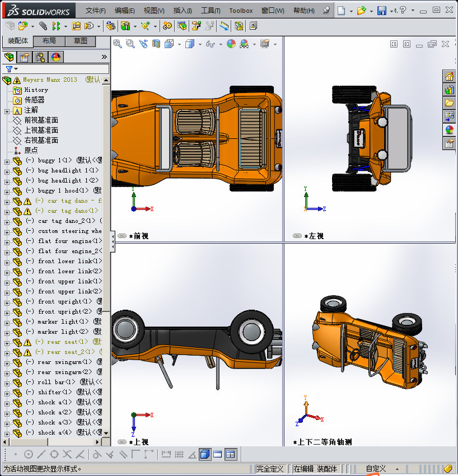Click the paperclip Mate tool
Screen dimensions: 458x476
43,26
